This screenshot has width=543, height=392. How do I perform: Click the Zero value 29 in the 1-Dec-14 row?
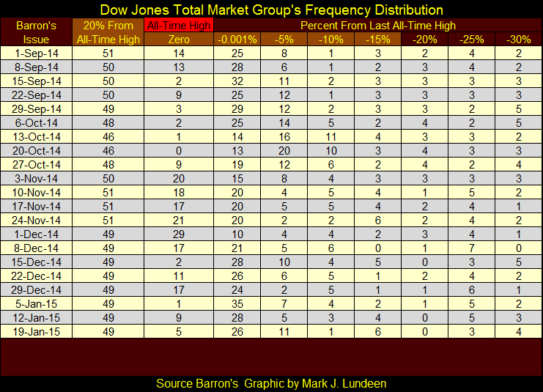coord(179,234)
